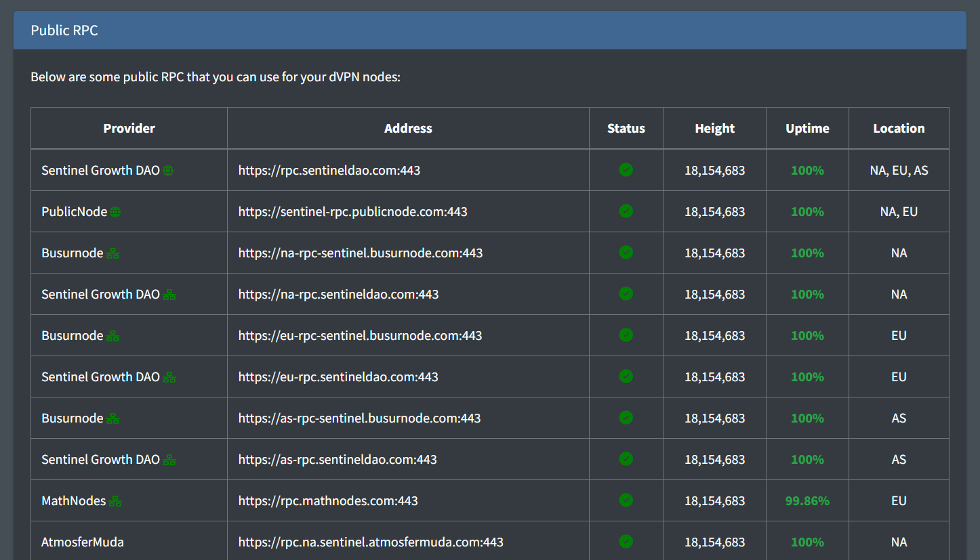The width and height of the screenshot is (980, 560).
Task: Select address https://na-rpc-sentinel.busurnode.com:443
Action: point(361,253)
